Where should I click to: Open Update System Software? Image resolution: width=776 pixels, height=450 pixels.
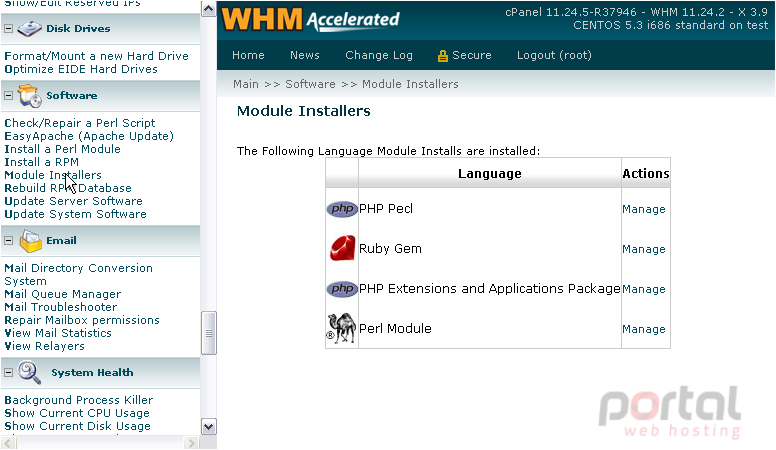76,214
